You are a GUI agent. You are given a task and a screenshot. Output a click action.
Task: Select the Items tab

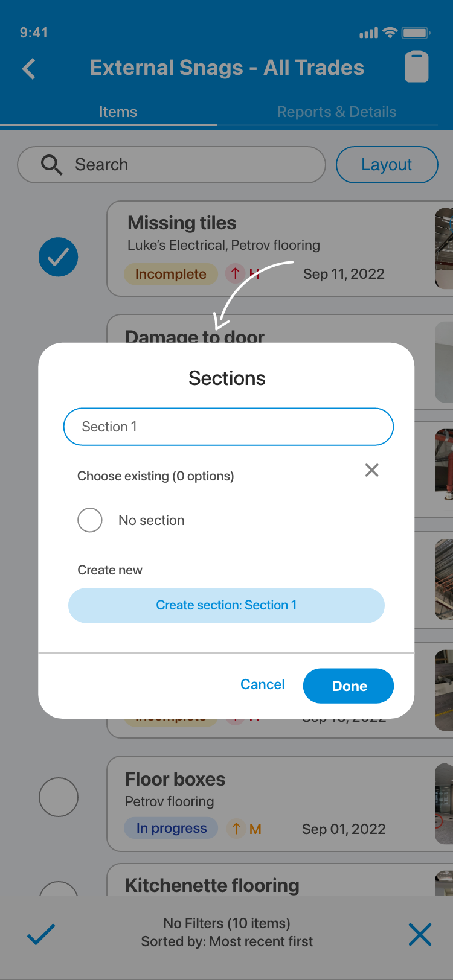tap(118, 112)
